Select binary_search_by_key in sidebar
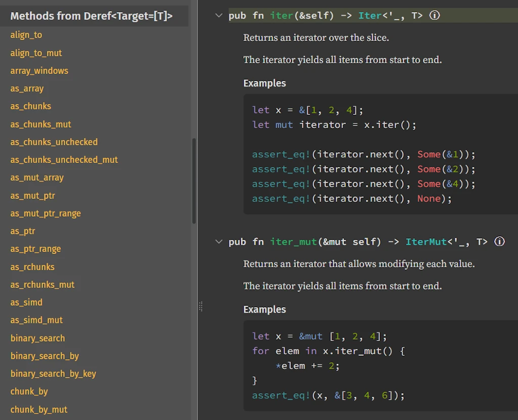Viewport: 518px width, 420px height. tap(53, 374)
